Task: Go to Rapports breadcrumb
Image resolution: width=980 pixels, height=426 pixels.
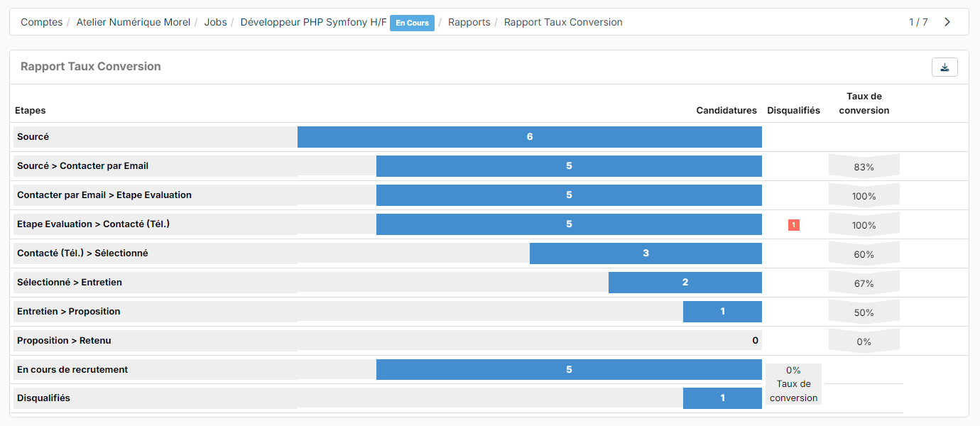Action: pos(469,22)
